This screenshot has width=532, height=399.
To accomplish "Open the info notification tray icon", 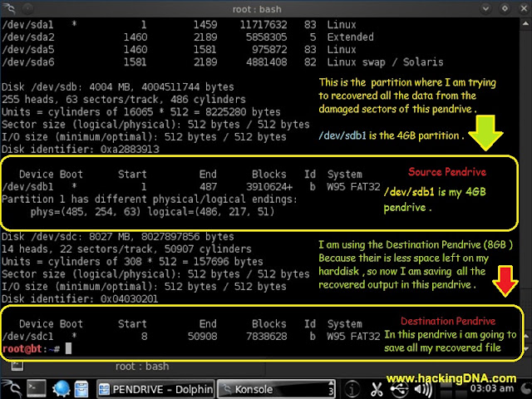I will coord(352,389).
